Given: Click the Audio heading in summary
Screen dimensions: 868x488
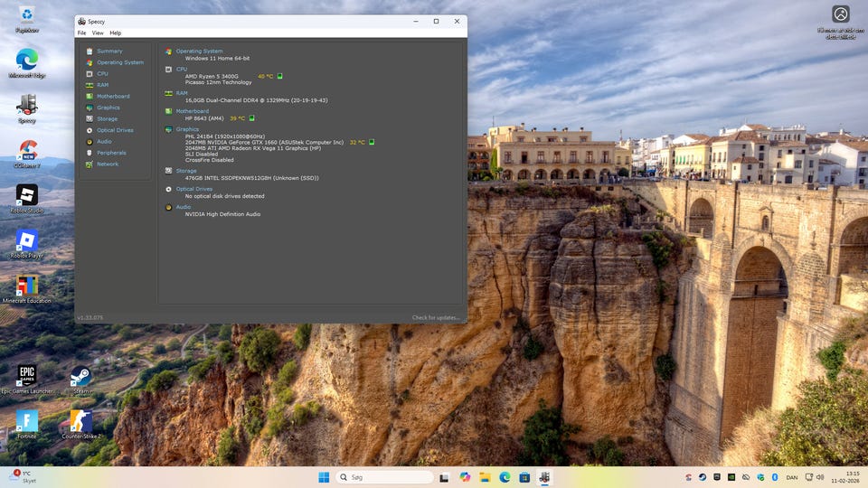Looking at the screenshot, I should [184, 207].
